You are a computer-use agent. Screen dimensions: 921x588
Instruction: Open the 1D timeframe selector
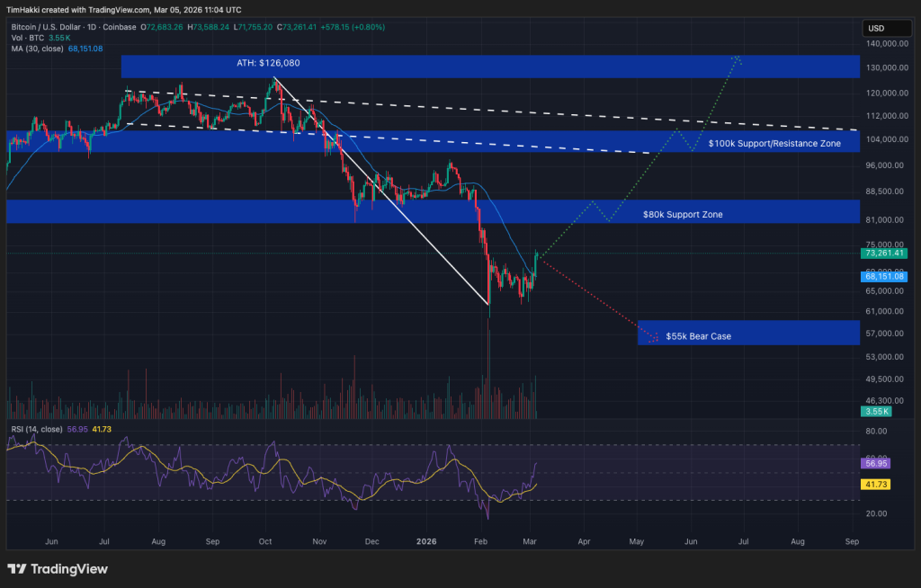click(90, 27)
